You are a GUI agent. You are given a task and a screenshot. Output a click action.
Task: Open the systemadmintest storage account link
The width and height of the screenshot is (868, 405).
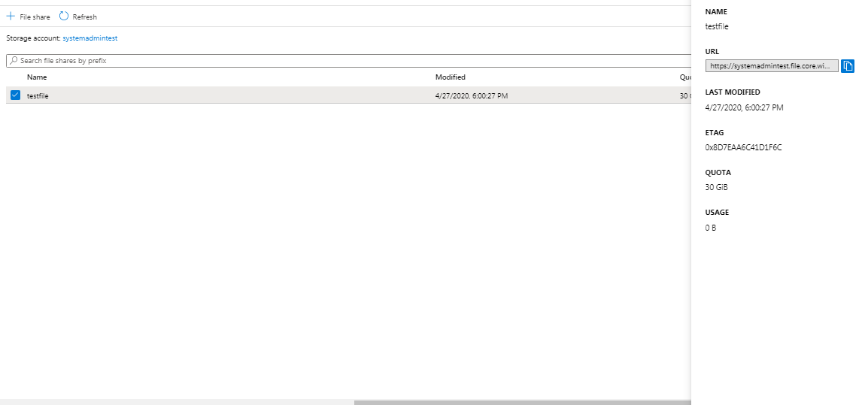click(90, 38)
